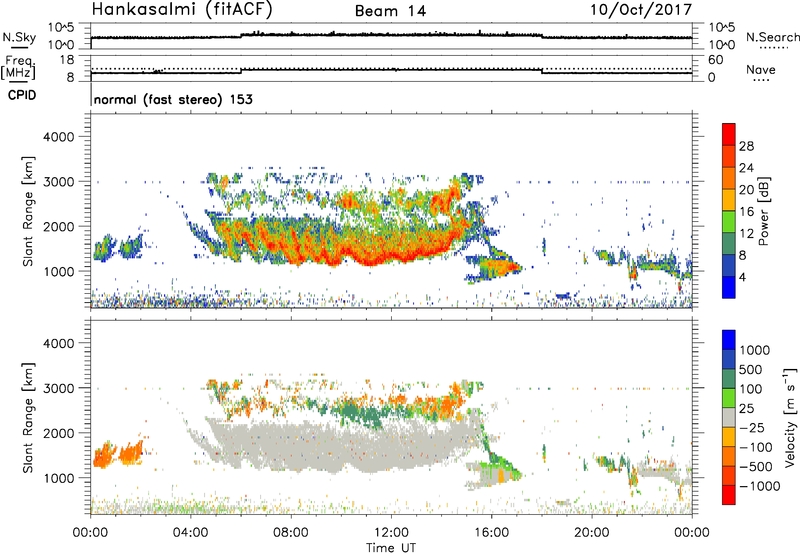
Task: Click the '−500' velocity colorbar tick
Action: [x=756, y=466]
